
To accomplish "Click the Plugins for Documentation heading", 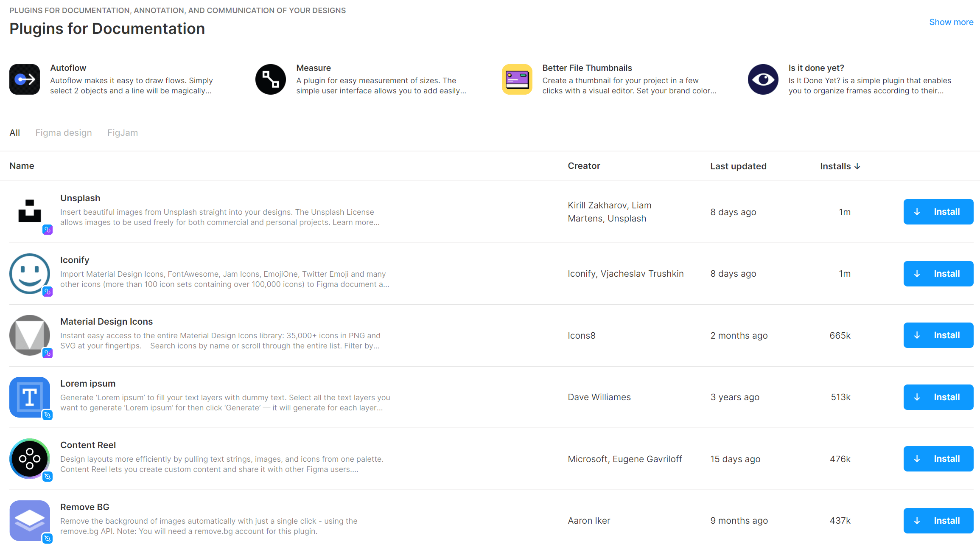I will (x=107, y=29).
